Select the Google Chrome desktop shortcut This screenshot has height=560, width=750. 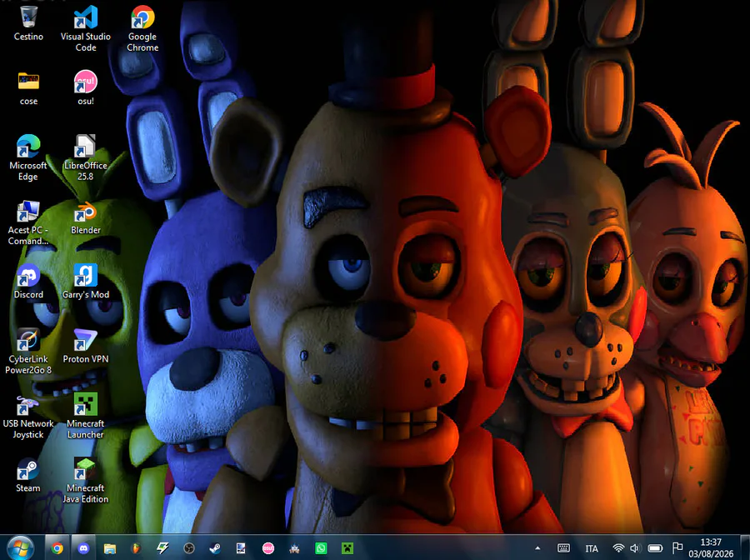click(142, 28)
